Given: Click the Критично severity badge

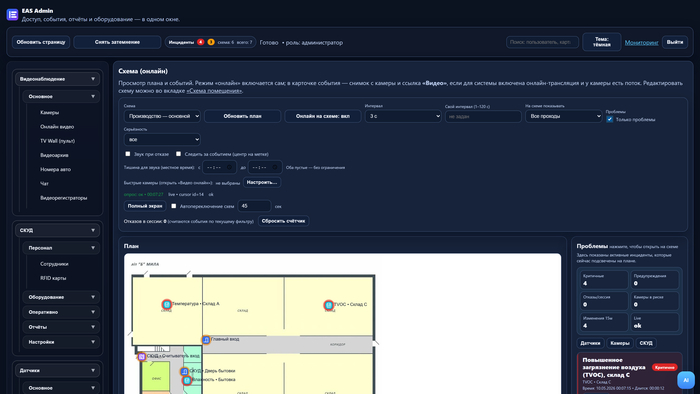Looking at the screenshot, I should tap(664, 367).
